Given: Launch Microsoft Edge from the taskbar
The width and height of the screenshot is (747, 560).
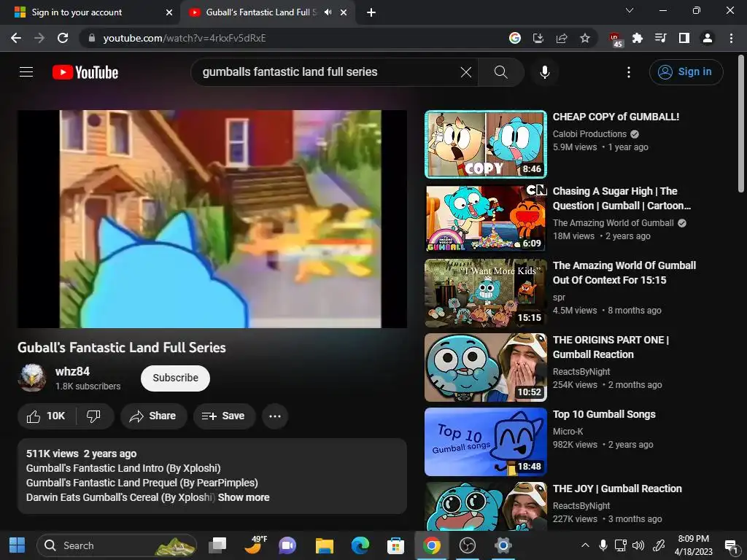Looking at the screenshot, I should point(360,545).
